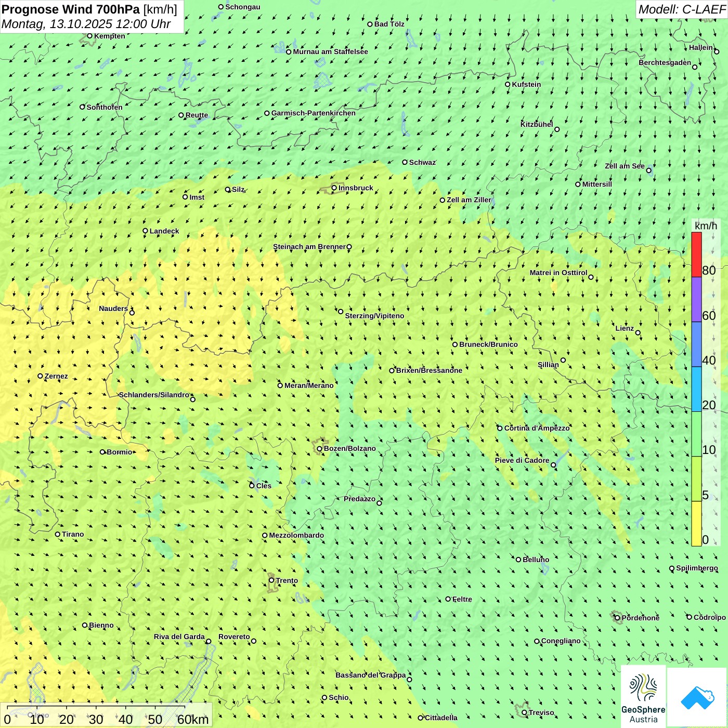Click the Sonthofen label
Image resolution: width=728 pixels, height=728 pixels.
(x=105, y=107)
